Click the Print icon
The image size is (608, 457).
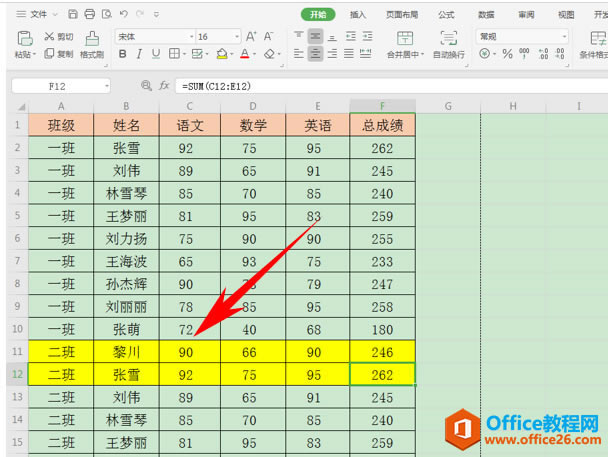90,14
